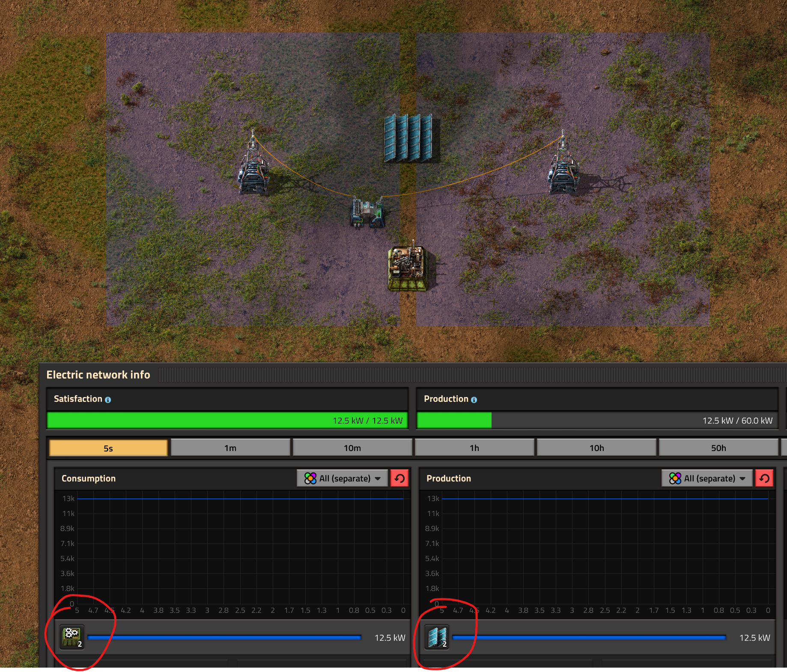Switch to the 1h time range

pos(474,448)
